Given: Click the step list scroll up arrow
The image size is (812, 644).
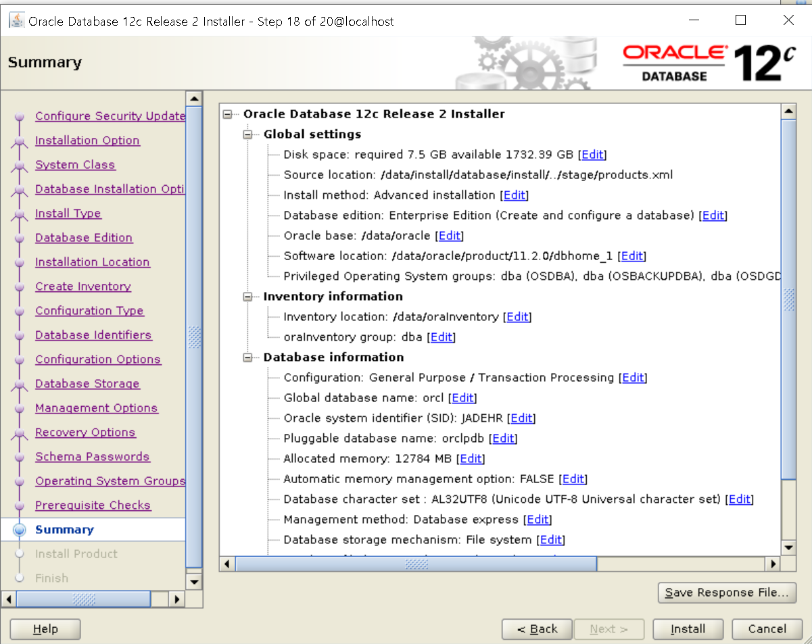Looking at the screenshot, I should 194,99.
